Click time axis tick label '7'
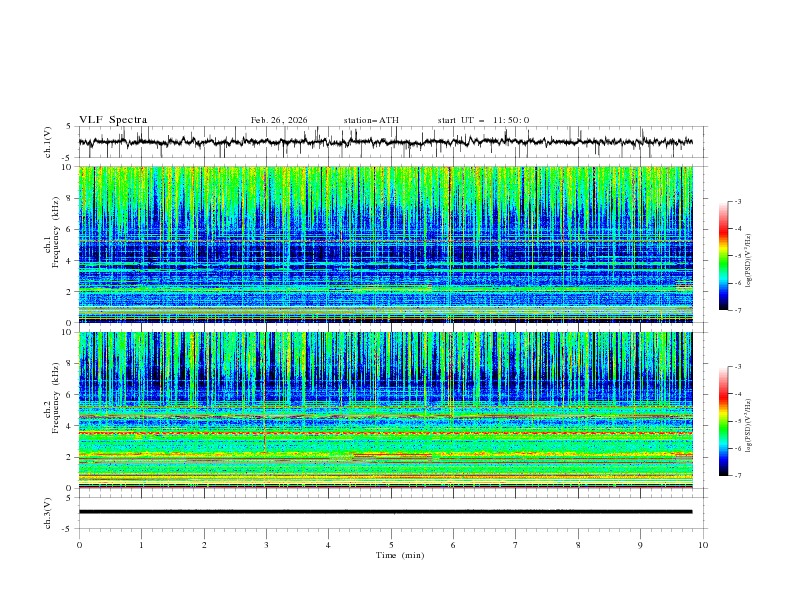 [x=516, y=545]
